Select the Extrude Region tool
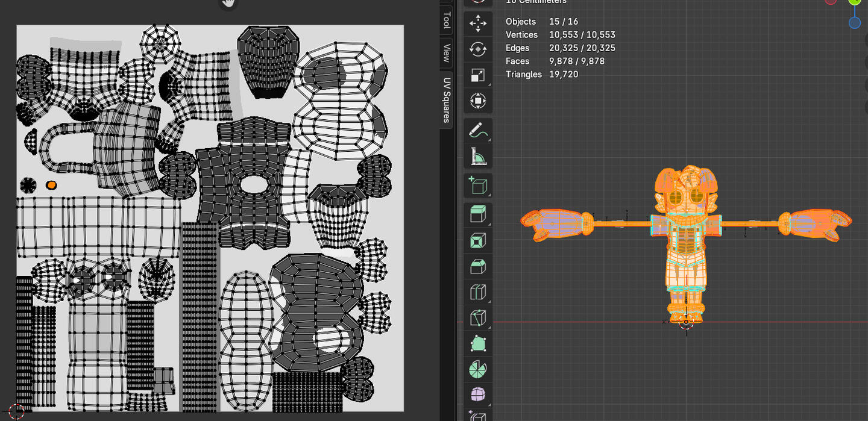 478,215
